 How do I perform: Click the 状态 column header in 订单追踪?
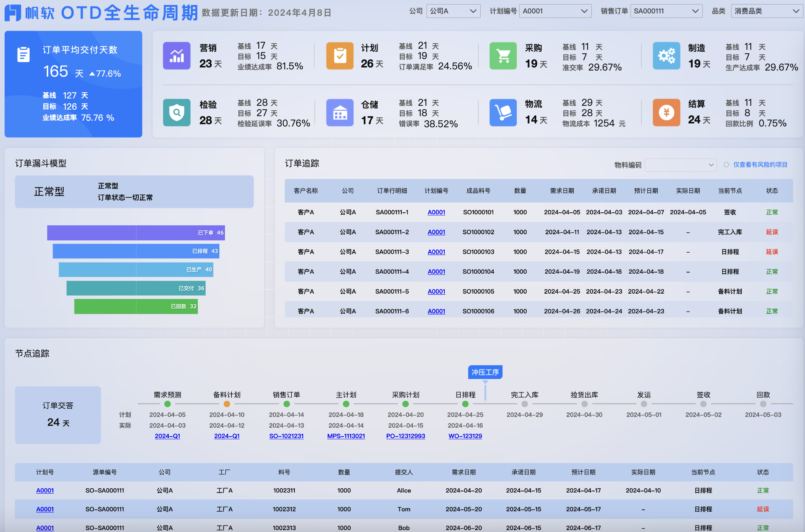[772, 191]
